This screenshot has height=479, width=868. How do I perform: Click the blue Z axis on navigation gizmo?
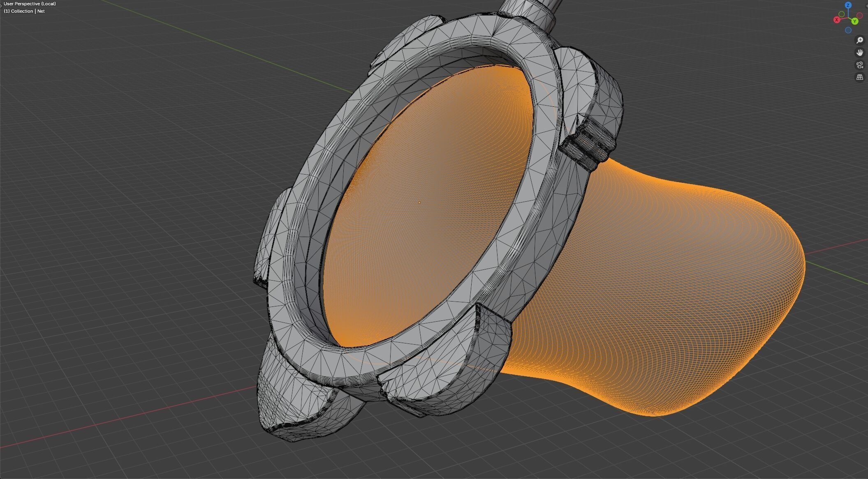[848, 5]
